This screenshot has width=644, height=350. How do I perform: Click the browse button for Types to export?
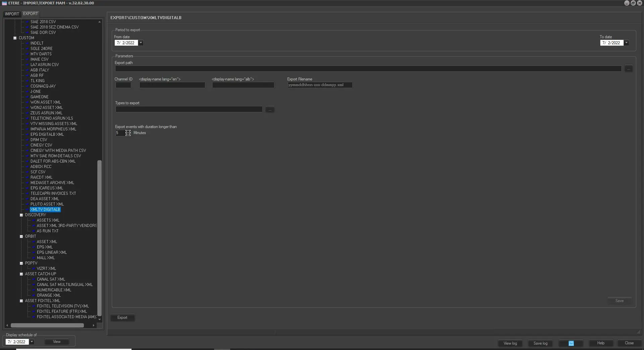pos(269,110)
